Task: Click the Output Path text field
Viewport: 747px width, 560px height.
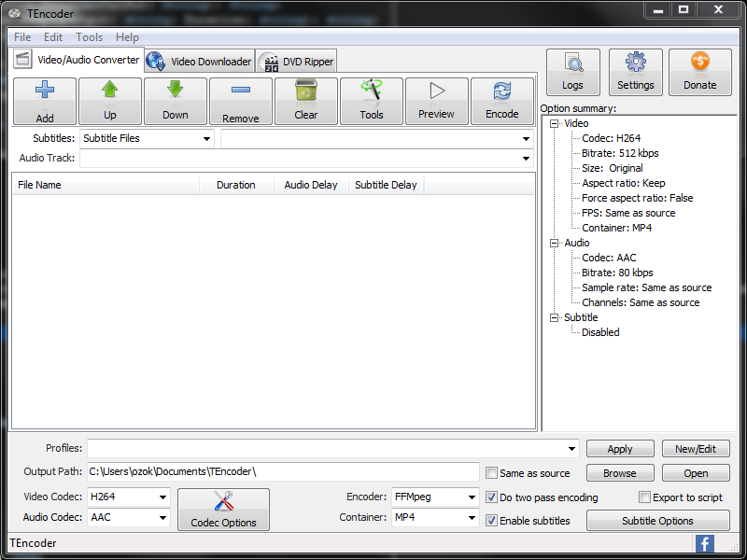Action: point(282,471)
